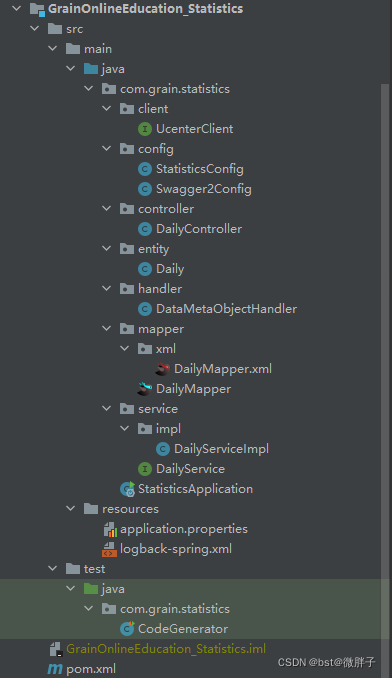
Task: Click the DataMetaObjectHandler class icon
Action: pos(145,309)
